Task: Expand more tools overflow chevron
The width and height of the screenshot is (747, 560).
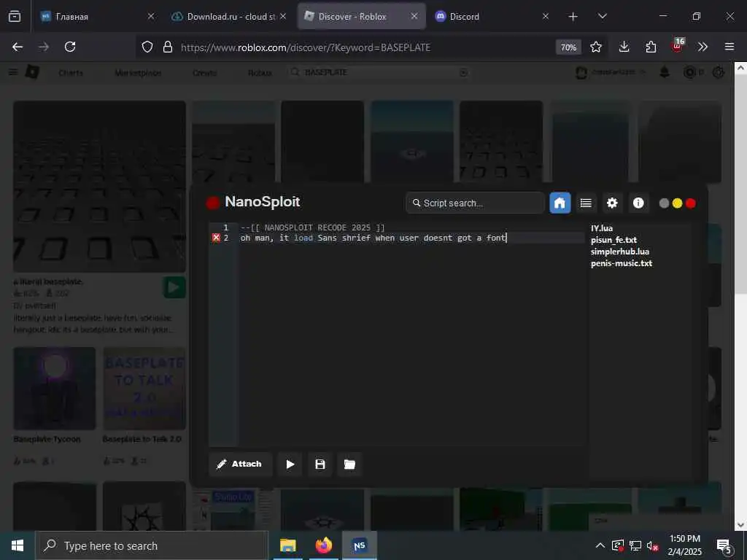Action: (703, 47)
